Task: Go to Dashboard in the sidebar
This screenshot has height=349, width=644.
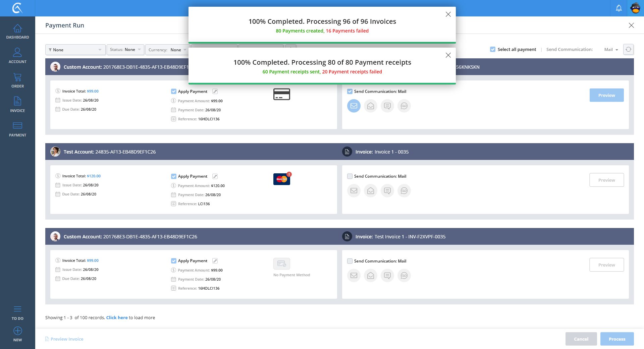Action: click(17, 32)
